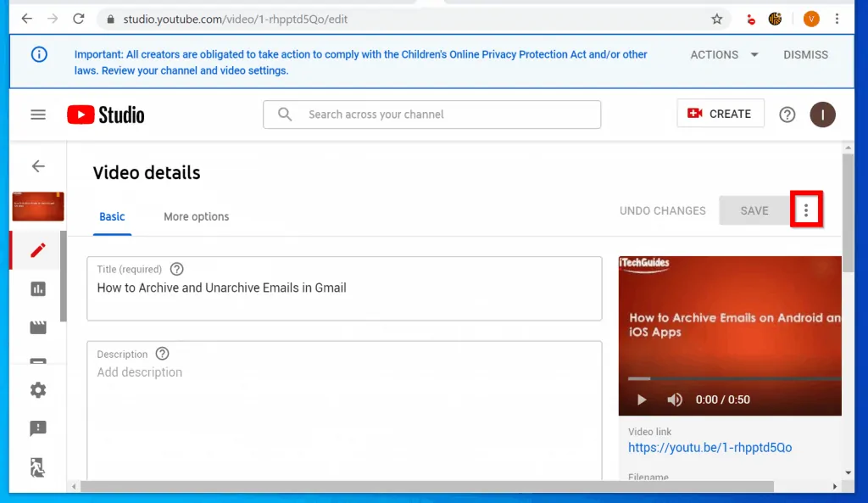
Task: Click the YouTube Studio logo
Action: 106,115
